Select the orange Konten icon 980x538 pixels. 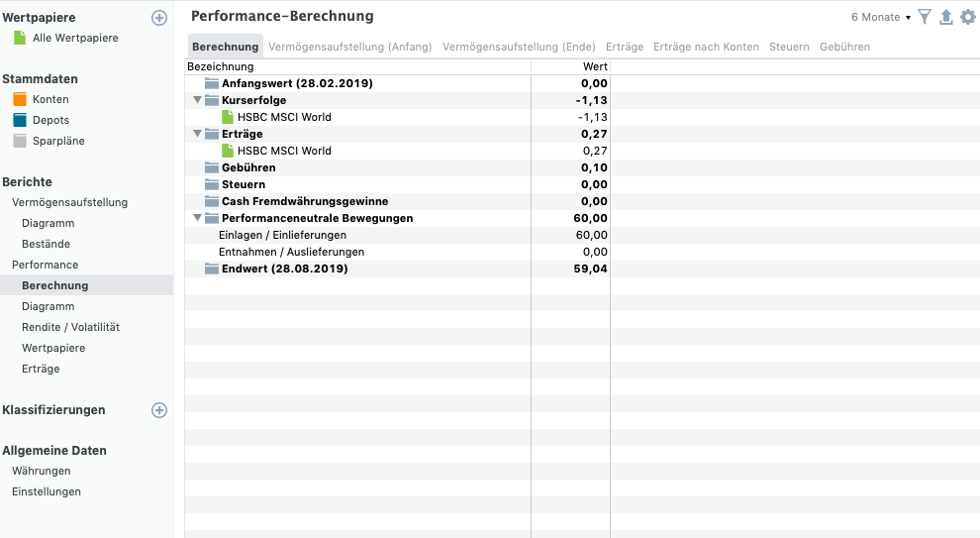tap(20, 99)
